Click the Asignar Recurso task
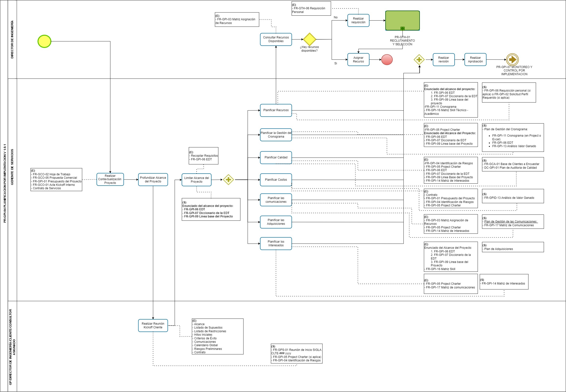The height and width of the screenshot is (392, 566). (358, 60)
